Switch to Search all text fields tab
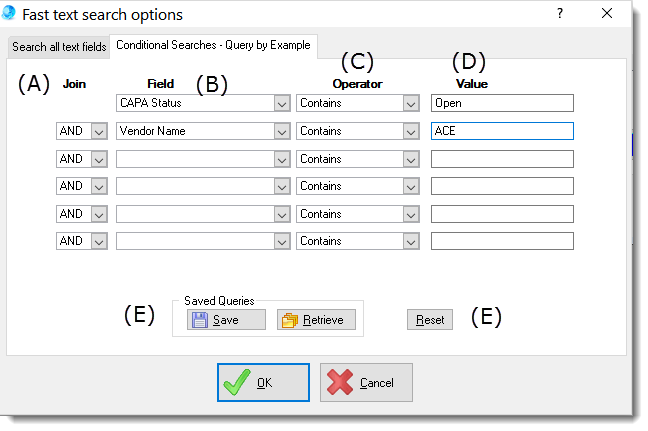The image size is (648, 431). [58, 47]
